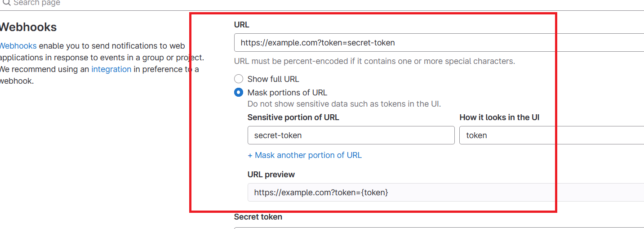Click the Sensitive portion of URL field
Image resolution: width=644 pixels, height=229 pixels.
(351, 135)
